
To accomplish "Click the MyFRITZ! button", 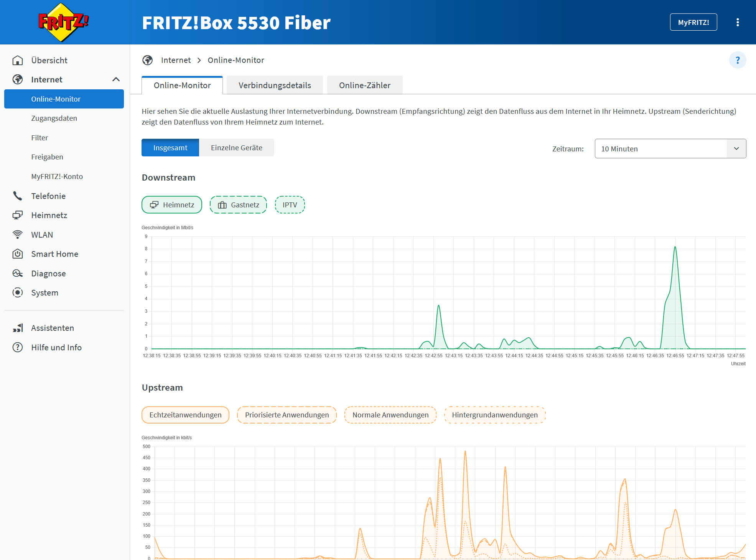I will 693,22.
